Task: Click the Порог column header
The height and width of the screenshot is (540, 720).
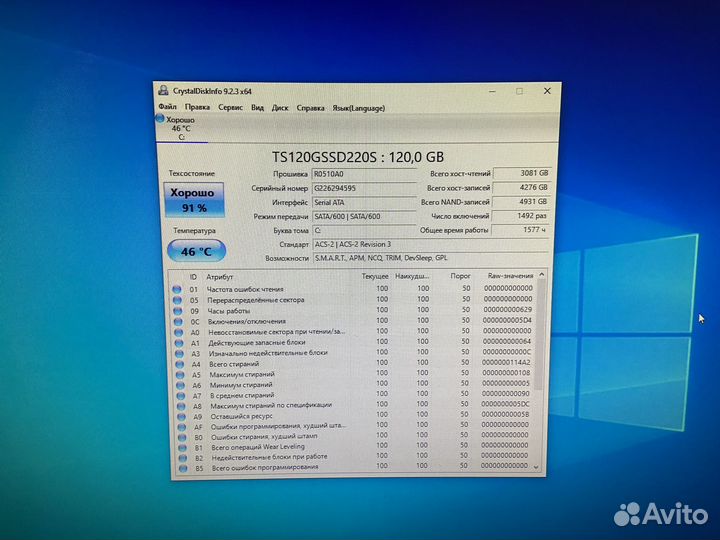Action: pos(461,276)
